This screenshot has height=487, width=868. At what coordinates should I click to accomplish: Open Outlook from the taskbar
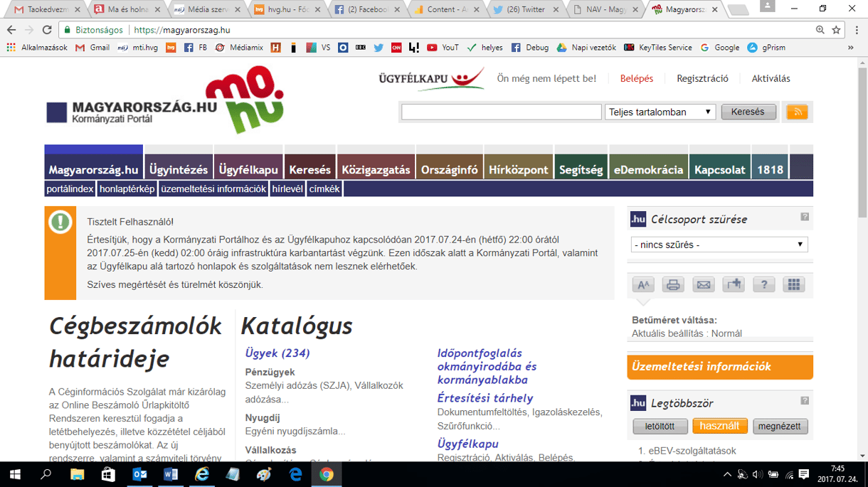tap(139, 474)
